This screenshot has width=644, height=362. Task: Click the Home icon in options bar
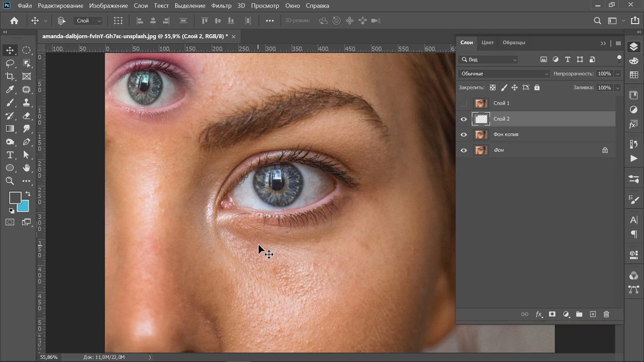[x=14, y=21]
